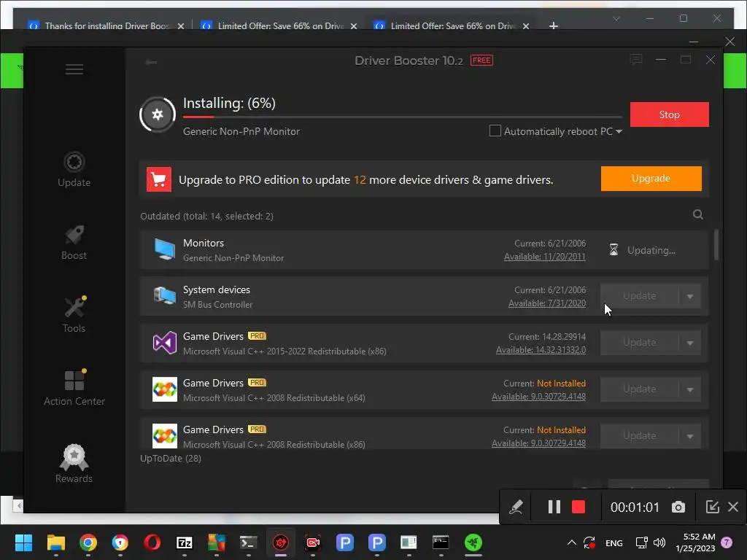Viewport: 747px width, 560px height.
Task: Open browser tab search chevron
Action: click(616, 18)
